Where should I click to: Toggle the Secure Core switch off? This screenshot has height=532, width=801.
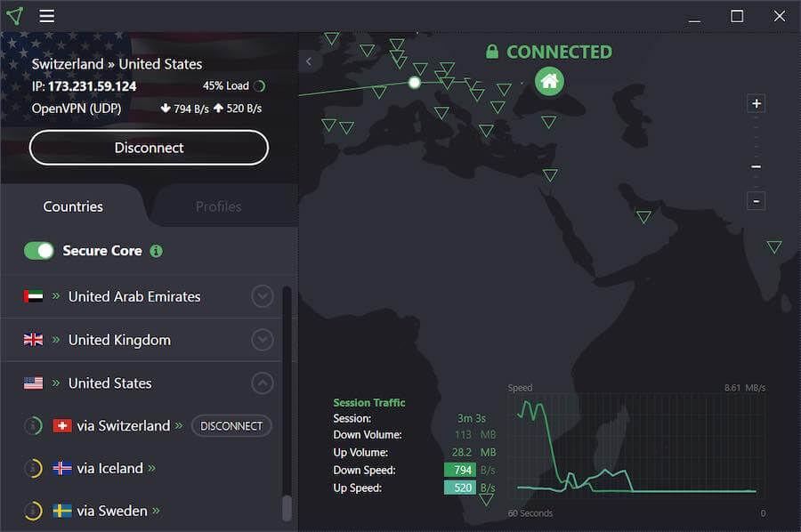pyautogui.click(x=39, y=251)
